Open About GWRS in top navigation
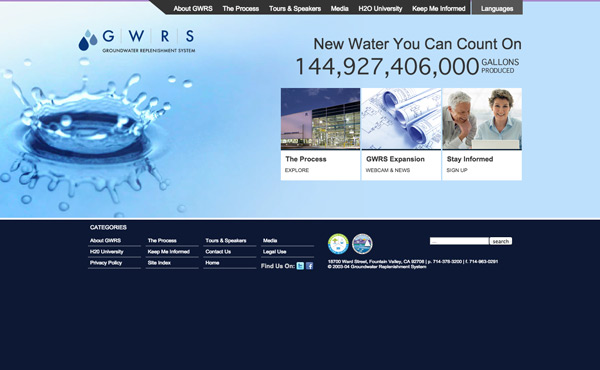This screenshot has height=370, width=600. pyautogui.click(x=193, y=8)
